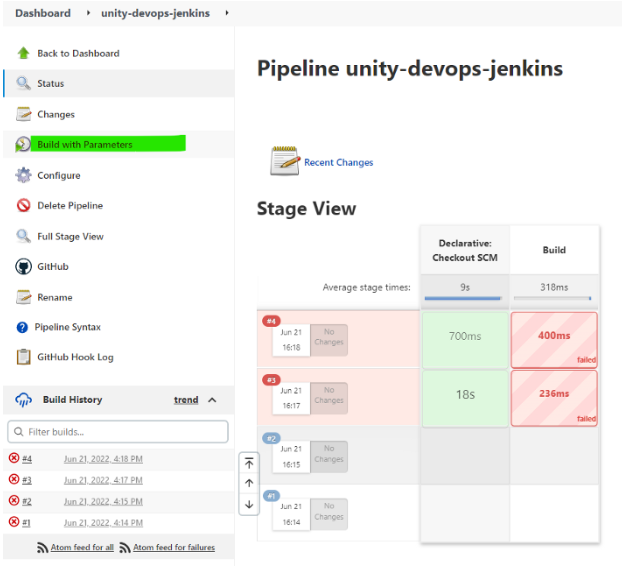Collapse the Build History panel with the chevron
Image resolution: width=622 pixels, height=571 pixels.
click(x=212, y=400)
